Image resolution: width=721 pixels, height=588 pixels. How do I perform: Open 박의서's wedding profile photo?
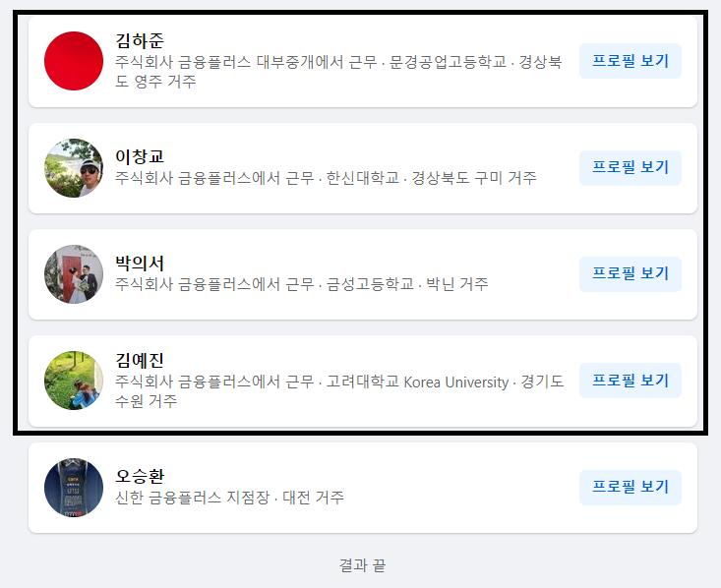[74, 274]
